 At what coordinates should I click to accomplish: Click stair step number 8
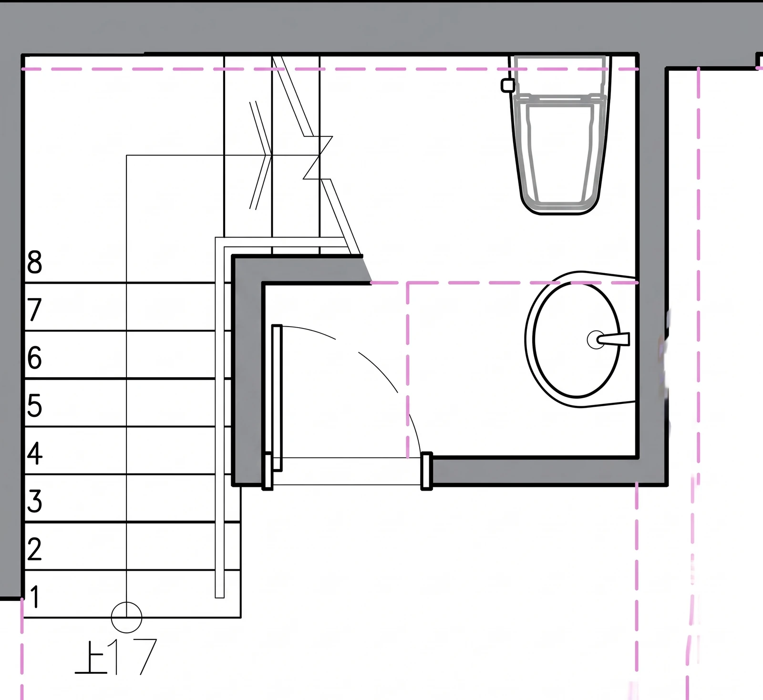pyautogui.click(x=35, y=262)
